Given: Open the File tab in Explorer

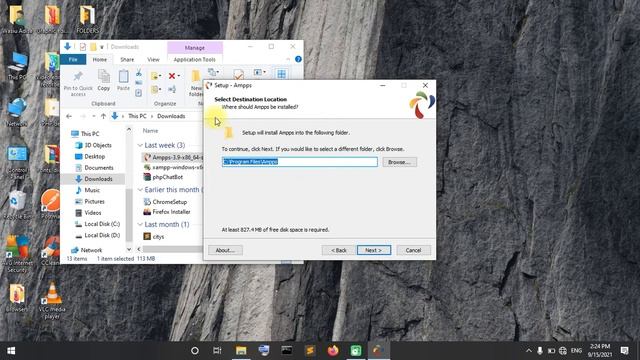Looking at the screenshot, I should click(73, 60).
